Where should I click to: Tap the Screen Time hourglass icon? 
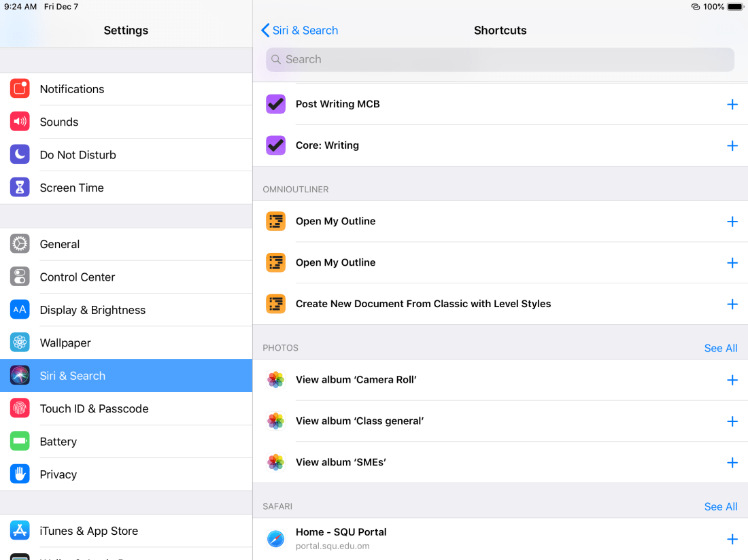pos(20,188)
